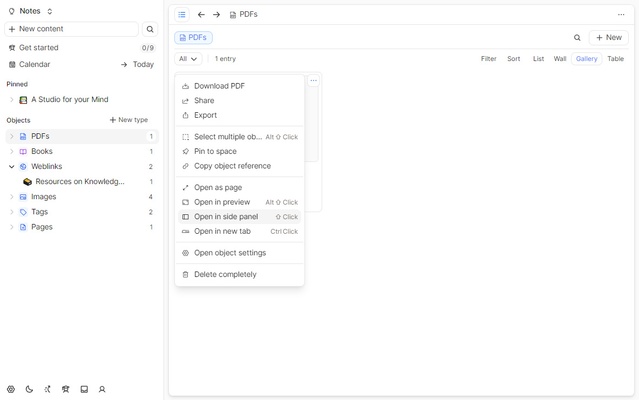
Task: Click the Filter button
Action: coord(488,59)
